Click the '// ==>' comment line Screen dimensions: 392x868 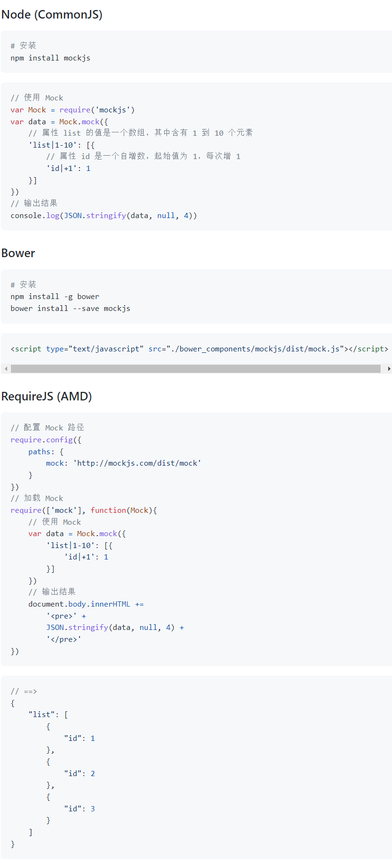[24, 691]
